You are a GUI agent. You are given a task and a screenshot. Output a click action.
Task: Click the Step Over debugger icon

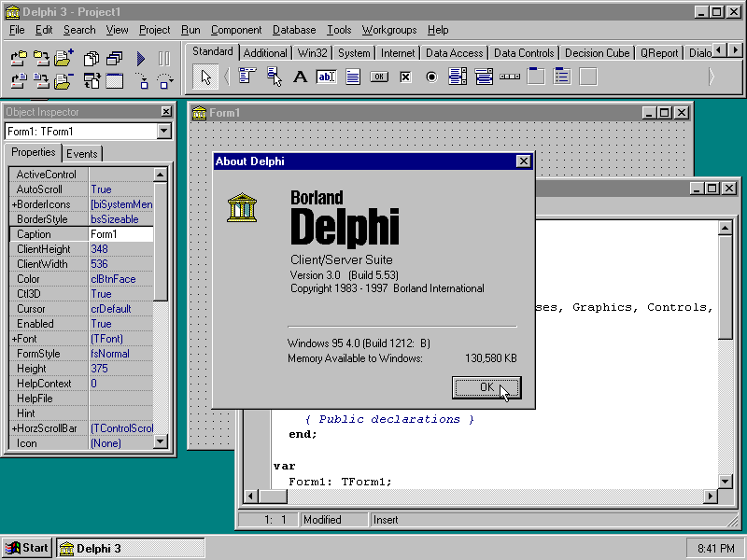click(164, 80)
